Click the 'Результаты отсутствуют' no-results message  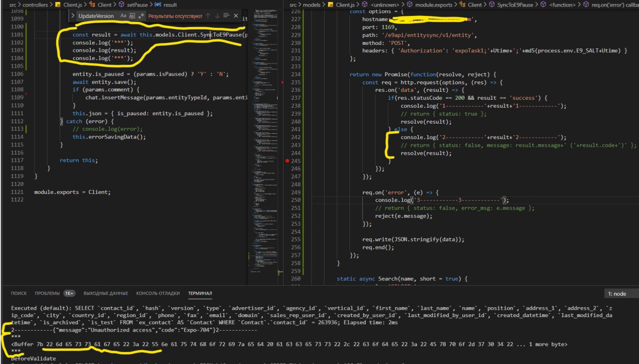pos(175,16)
